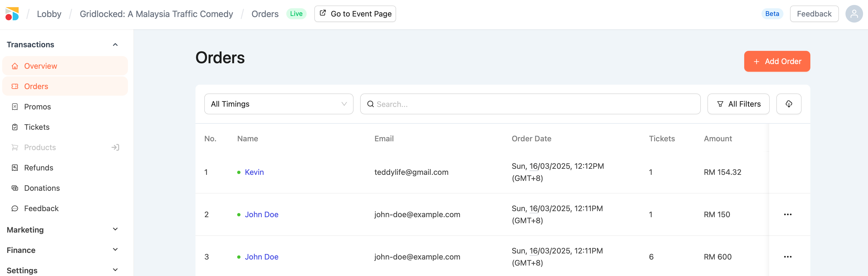Click the Add Order button
This screenshot has width=868, height=276.
click(x=777, y=61)
